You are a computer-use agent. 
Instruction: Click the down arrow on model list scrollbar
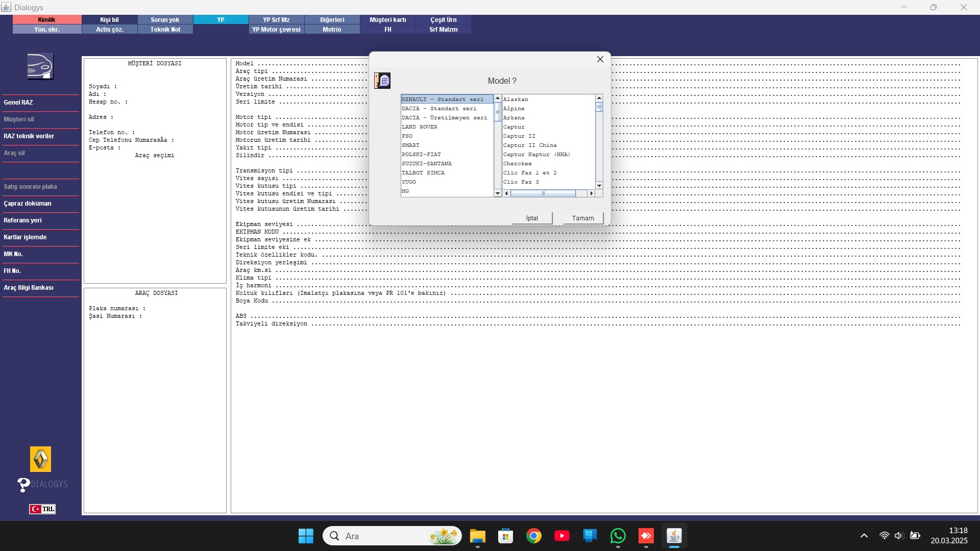click(599, 185)
